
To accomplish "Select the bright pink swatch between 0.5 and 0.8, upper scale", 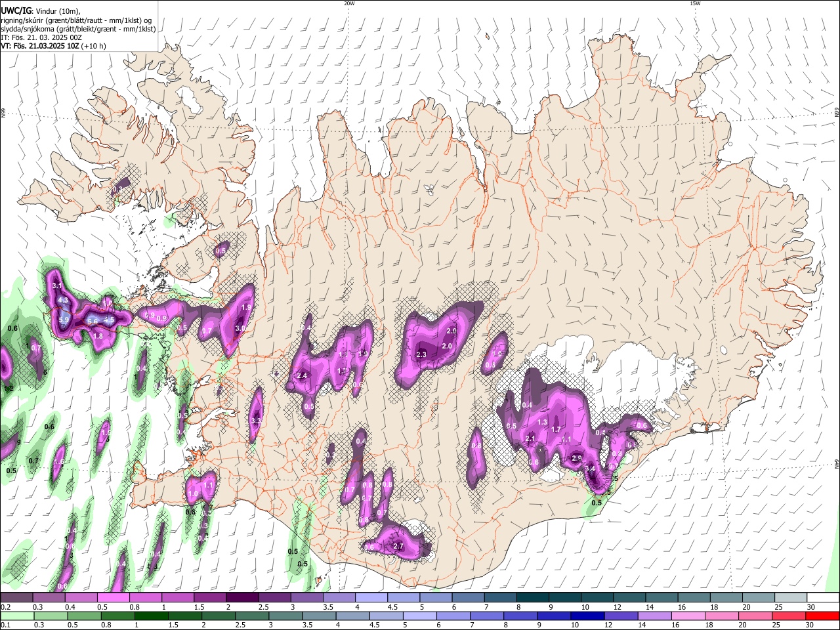I will pyautogui.click(x=113, y=598).
